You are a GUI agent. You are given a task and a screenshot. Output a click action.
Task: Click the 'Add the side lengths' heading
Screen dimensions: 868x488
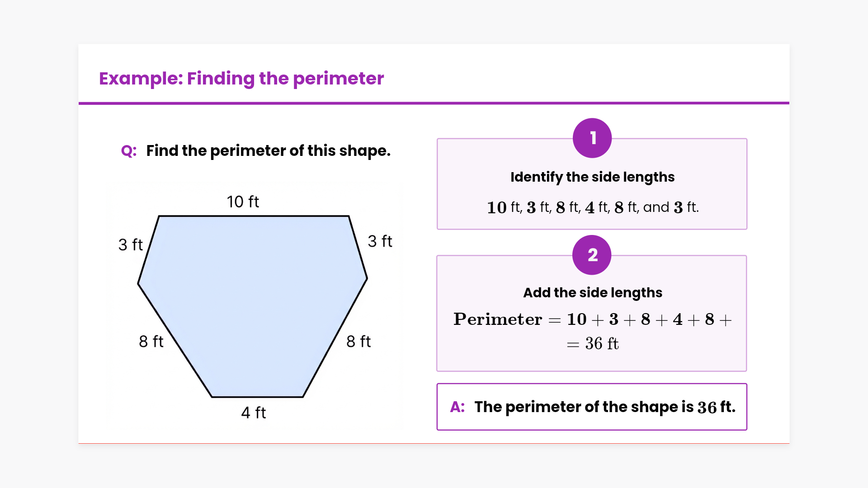click(x=592, y=293)
